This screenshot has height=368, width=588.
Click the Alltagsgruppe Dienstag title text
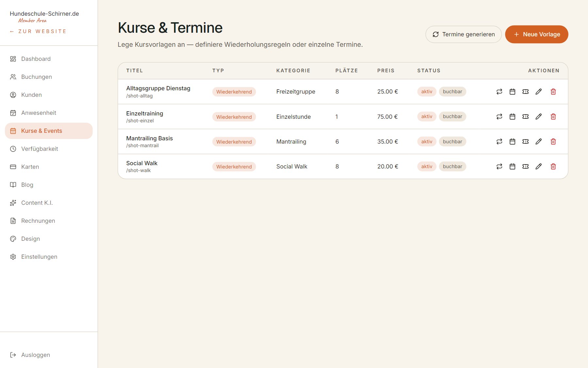158,88
